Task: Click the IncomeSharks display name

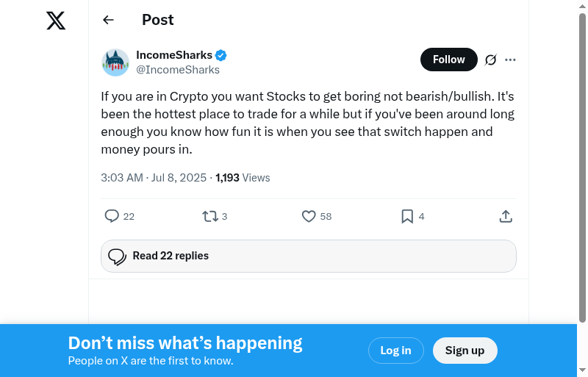Action: pos(174,55)
